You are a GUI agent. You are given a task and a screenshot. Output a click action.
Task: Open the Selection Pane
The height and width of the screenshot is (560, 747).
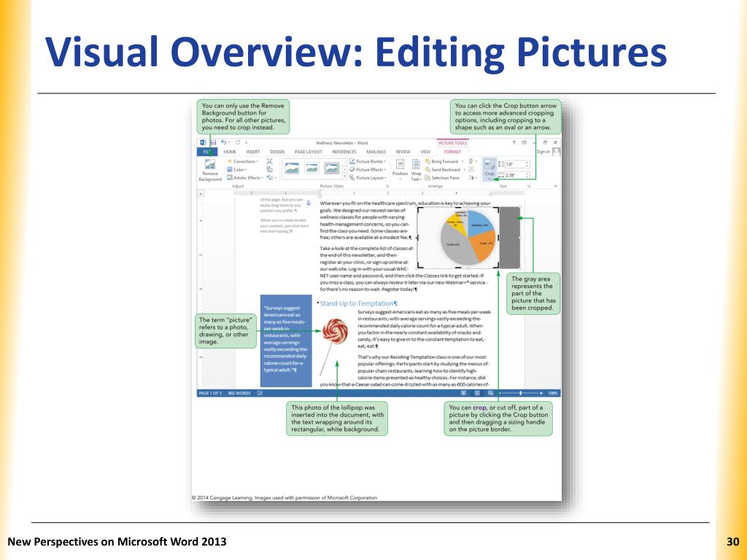pyautogui.click(x=443, y=178)
